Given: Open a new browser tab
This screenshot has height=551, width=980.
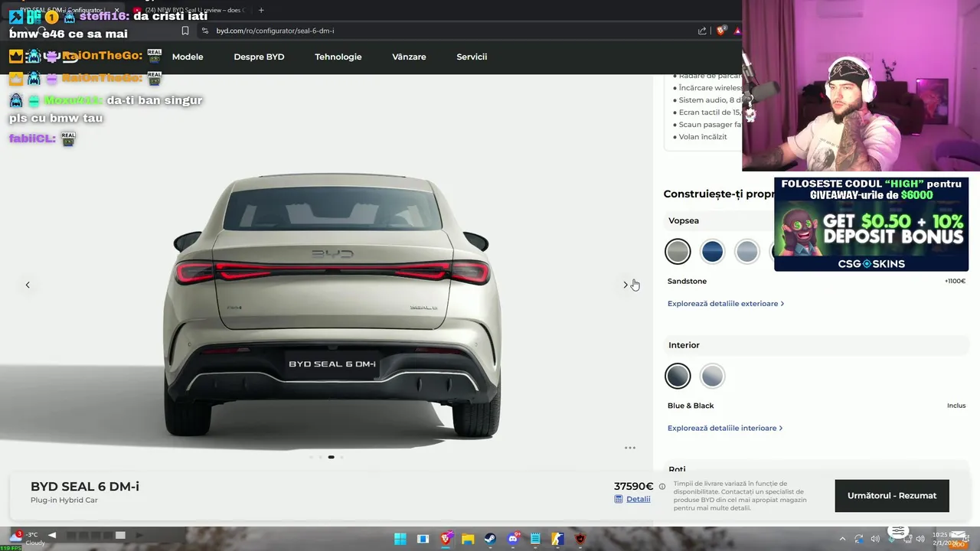Looking at the screenshot, I should coord(261,10).
